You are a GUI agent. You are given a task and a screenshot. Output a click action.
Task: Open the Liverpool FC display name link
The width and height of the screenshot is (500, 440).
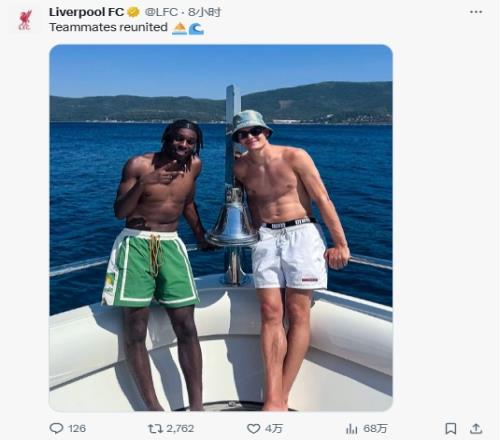point(86,12)
